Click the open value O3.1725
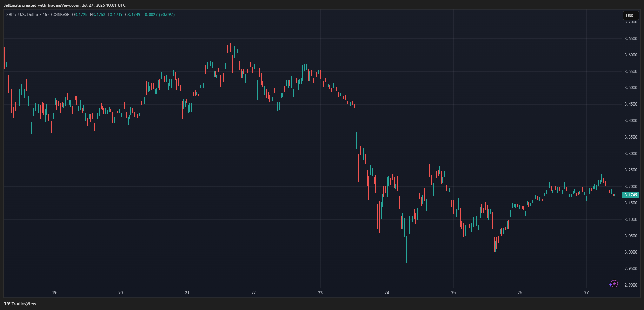This screenshot has height=310, width=644. coord(80,15)
